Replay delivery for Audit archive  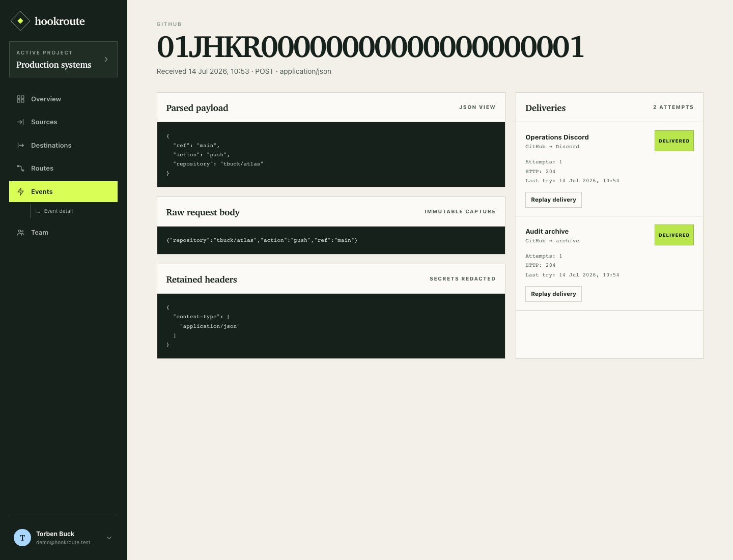[x=553, y=294]
